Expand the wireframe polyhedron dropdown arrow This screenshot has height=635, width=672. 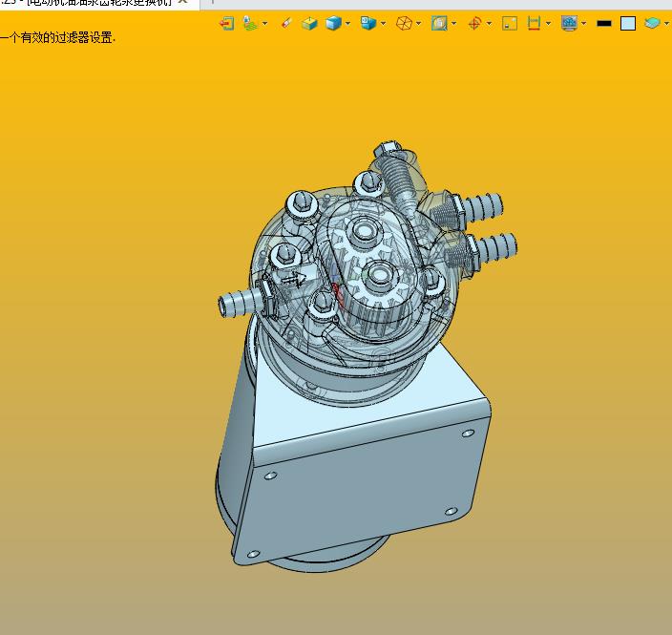[x=418, y=23]
